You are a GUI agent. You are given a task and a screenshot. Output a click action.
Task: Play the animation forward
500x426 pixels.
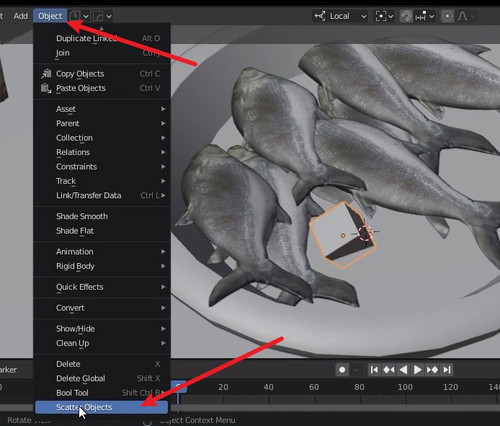[417, 370]
